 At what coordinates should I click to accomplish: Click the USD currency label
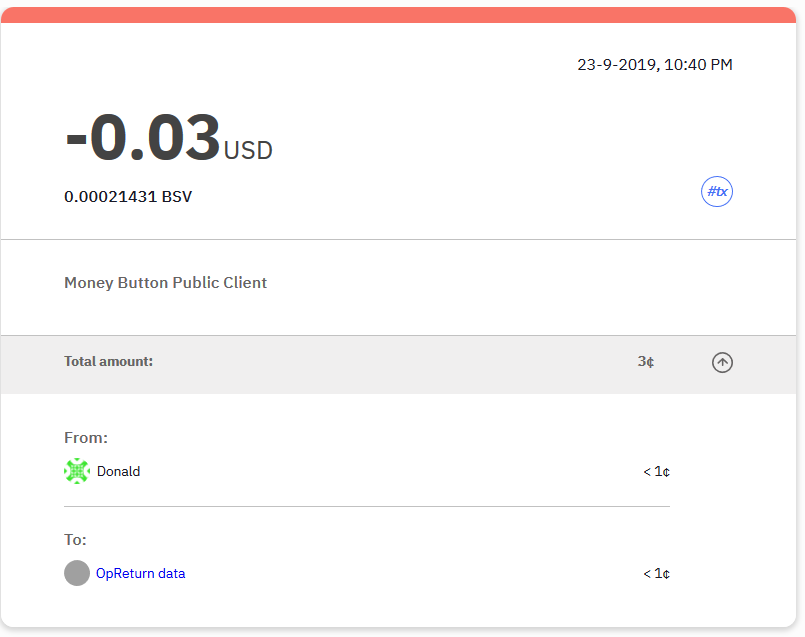[248, 151]
